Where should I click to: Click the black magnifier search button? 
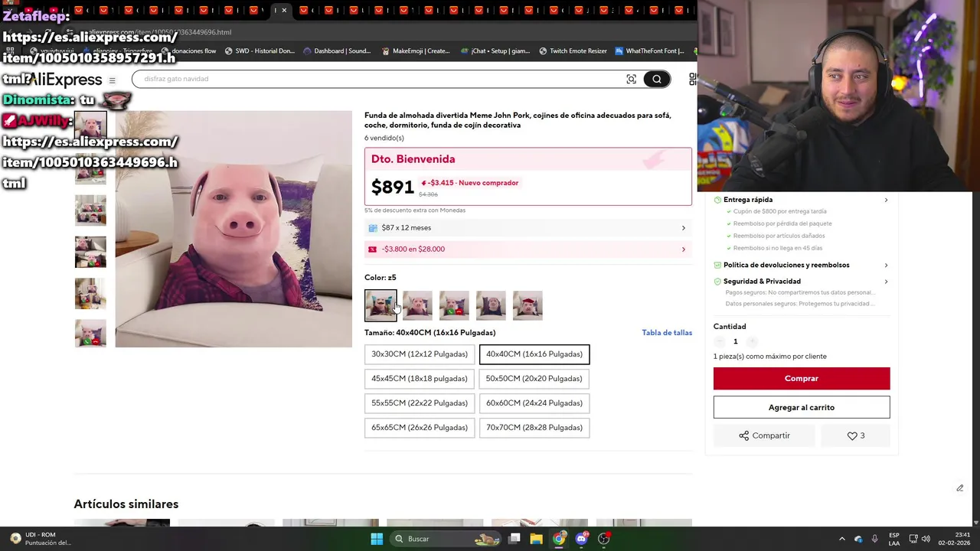point(657,79)
